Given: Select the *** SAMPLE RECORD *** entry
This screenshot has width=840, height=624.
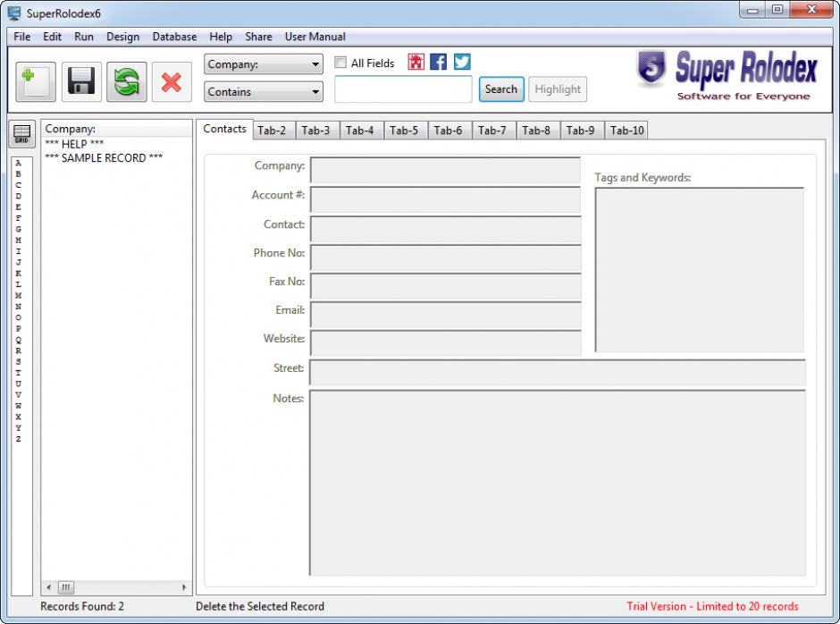Looking at the screenshot, I should pyautogui.click(x=104, y=157).
